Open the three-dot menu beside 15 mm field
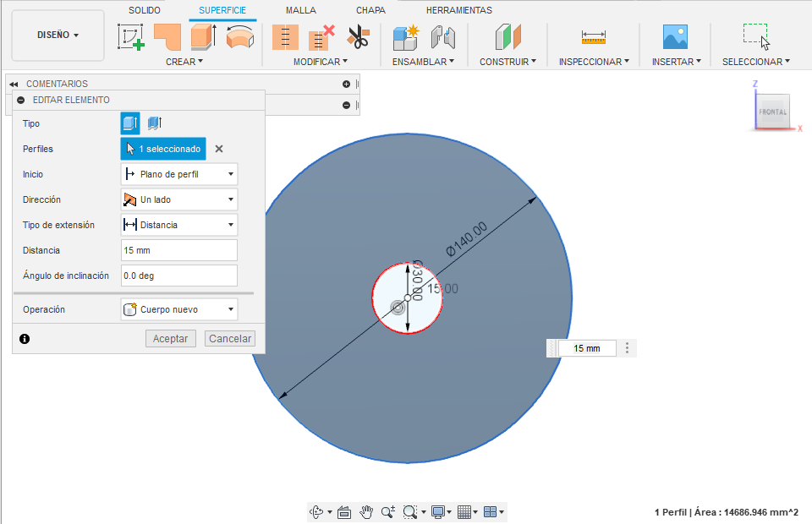Screen dimensions: 812x524 627,348
